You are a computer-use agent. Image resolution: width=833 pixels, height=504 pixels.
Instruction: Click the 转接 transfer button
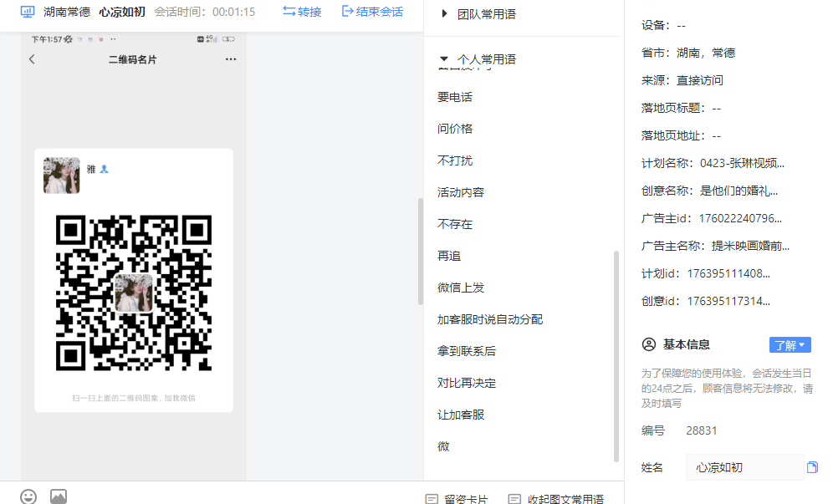(x=302, y=12)
